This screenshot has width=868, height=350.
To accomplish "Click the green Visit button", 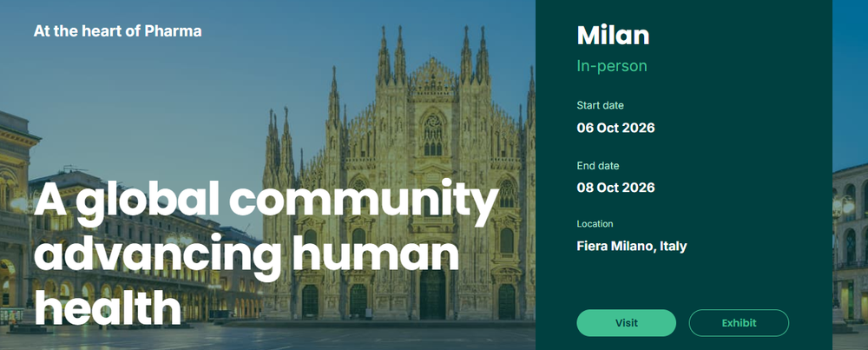I will point(626,323).
